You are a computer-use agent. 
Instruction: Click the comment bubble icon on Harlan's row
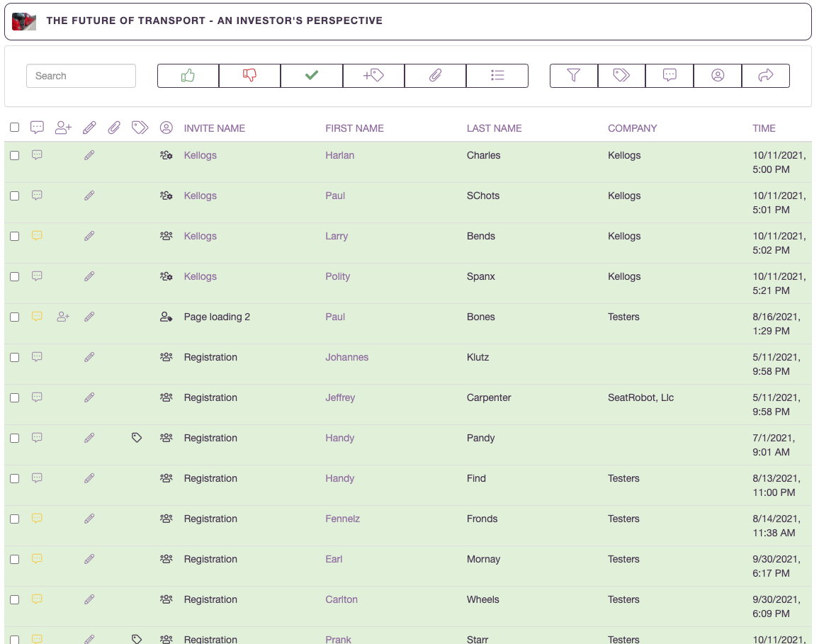point(37,155)
